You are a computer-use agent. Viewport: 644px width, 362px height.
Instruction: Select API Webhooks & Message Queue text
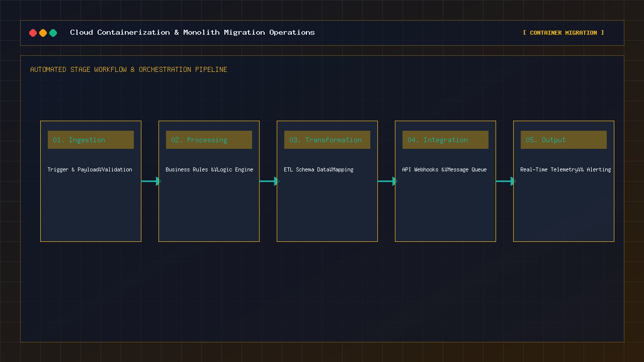tap(444, 169)
